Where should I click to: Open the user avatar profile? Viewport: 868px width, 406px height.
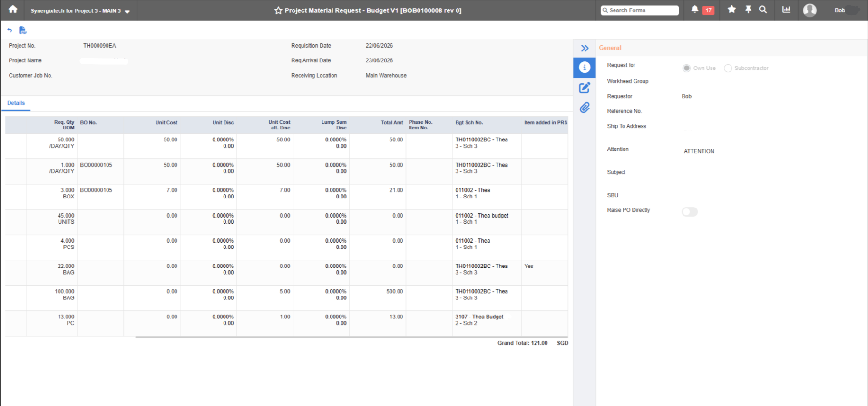click(809, 10)
